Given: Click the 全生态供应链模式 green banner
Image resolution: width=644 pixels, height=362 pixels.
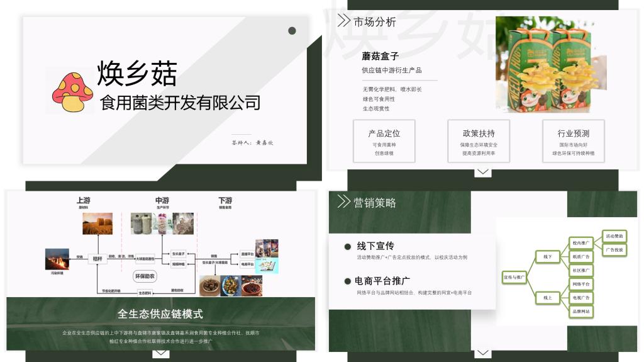Looking at the screenshot, I should (160, 314).
